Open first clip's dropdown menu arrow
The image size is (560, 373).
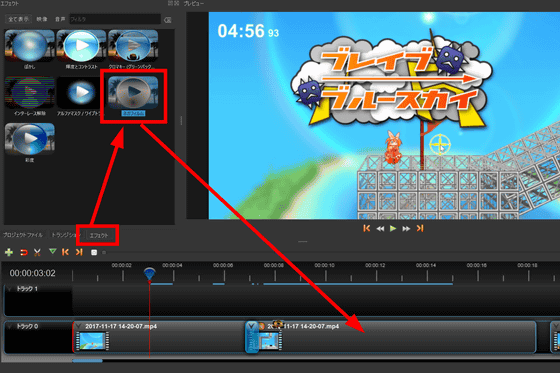pyautogui.click(x=78, y=326)
